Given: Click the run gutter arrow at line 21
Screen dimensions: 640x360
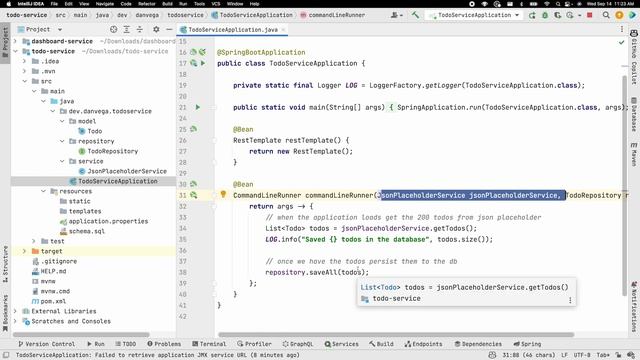Looking at the screenshot, I should (x=198, y=107).
